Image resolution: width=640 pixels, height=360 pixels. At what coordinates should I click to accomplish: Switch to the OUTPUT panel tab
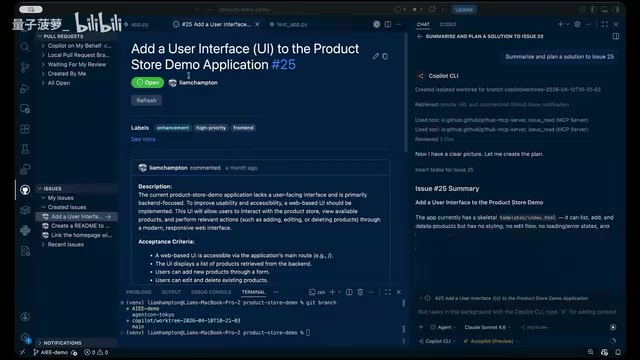pos(171,292)
